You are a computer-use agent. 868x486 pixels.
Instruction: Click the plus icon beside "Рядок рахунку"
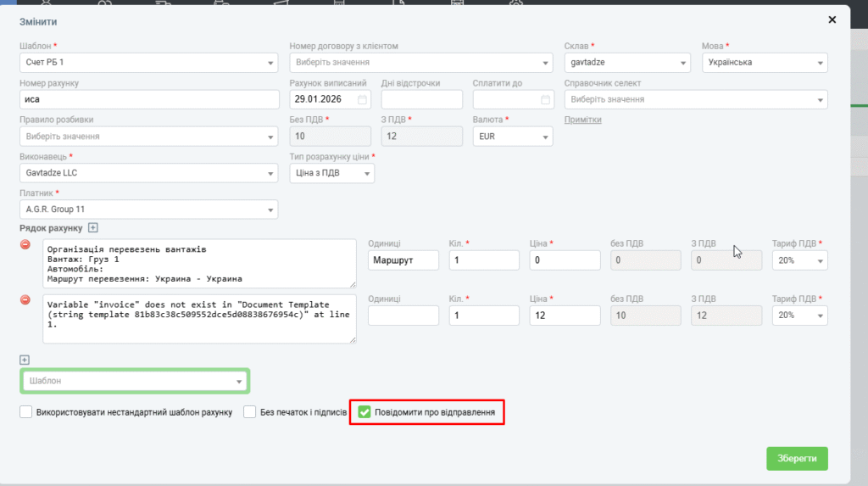pyautogui.click(x=93, y=227)
